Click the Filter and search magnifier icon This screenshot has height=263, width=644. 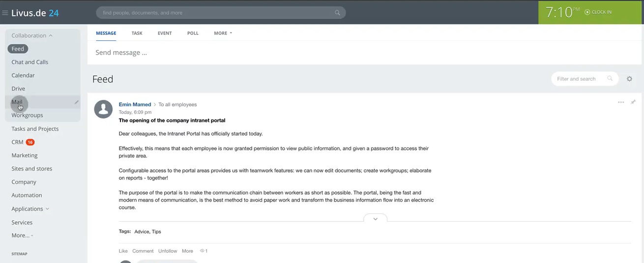[610, 79]
